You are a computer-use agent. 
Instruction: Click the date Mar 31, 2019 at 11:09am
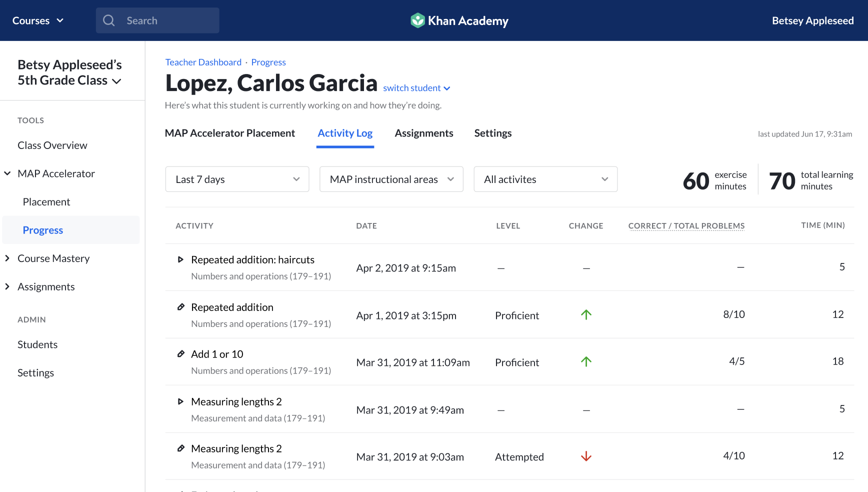(x=413, y=362)
